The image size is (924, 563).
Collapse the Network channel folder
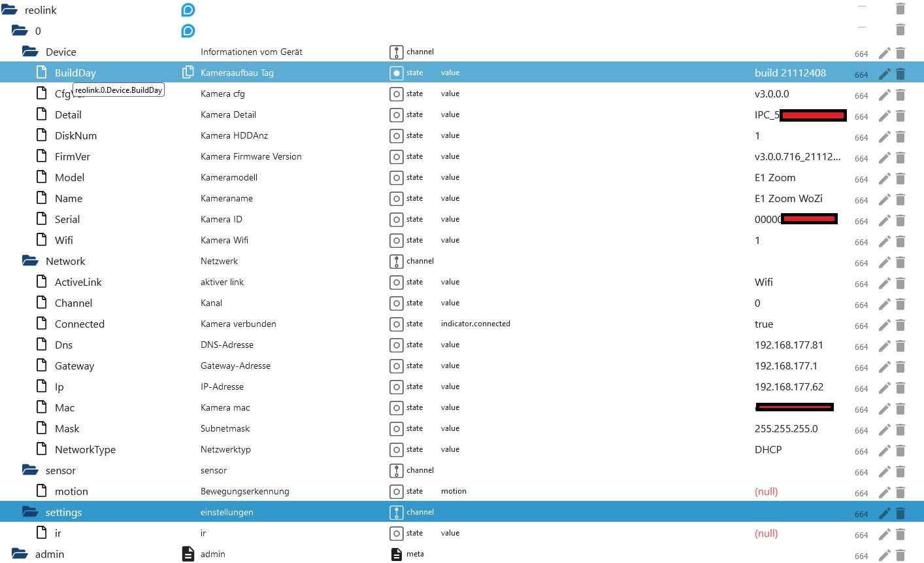pos(30,261)
